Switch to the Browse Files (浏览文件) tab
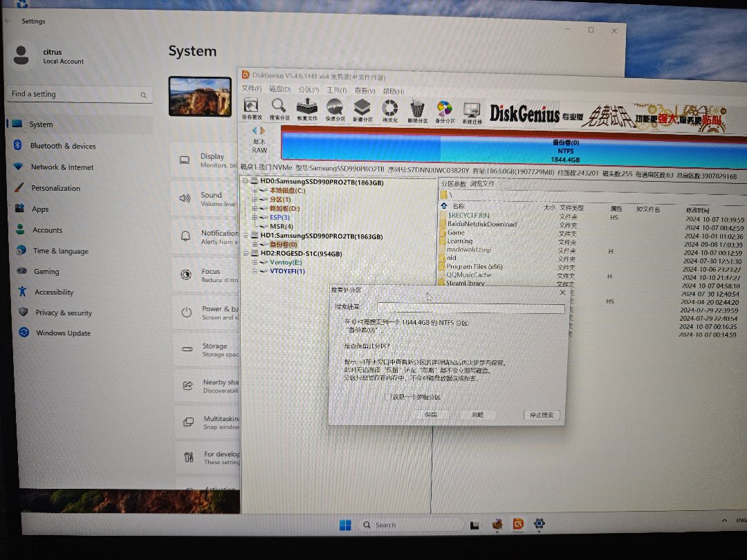This screenshot has height=560, width=747. (x=482, y=184)
